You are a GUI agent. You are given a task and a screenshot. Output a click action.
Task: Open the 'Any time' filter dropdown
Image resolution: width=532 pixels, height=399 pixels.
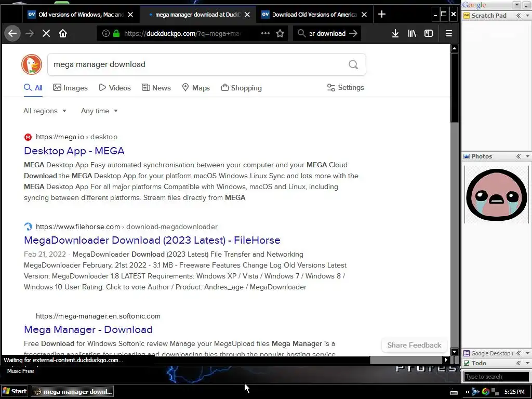(99, 111)
